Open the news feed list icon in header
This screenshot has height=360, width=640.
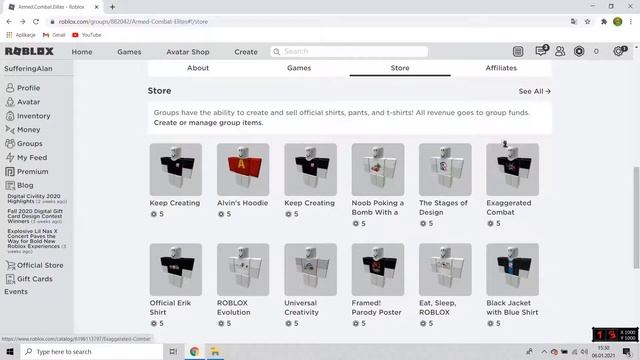518,51
